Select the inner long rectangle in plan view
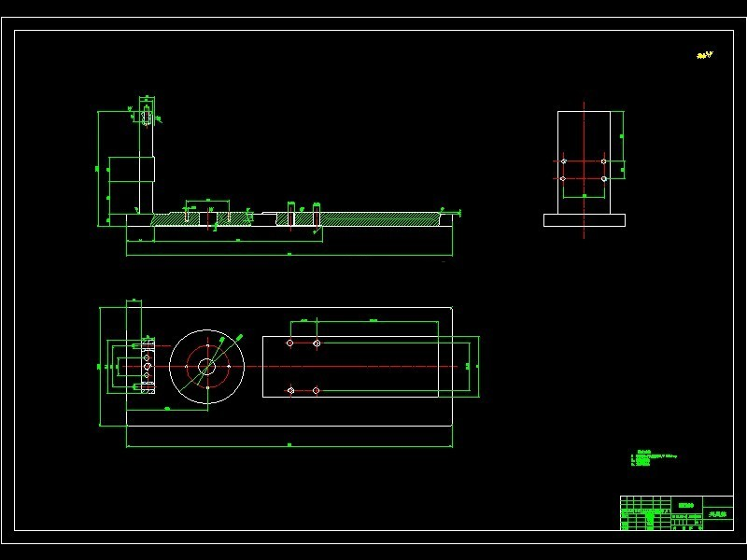This screenshot has height=560, width=747. click(x=350, y=367)
